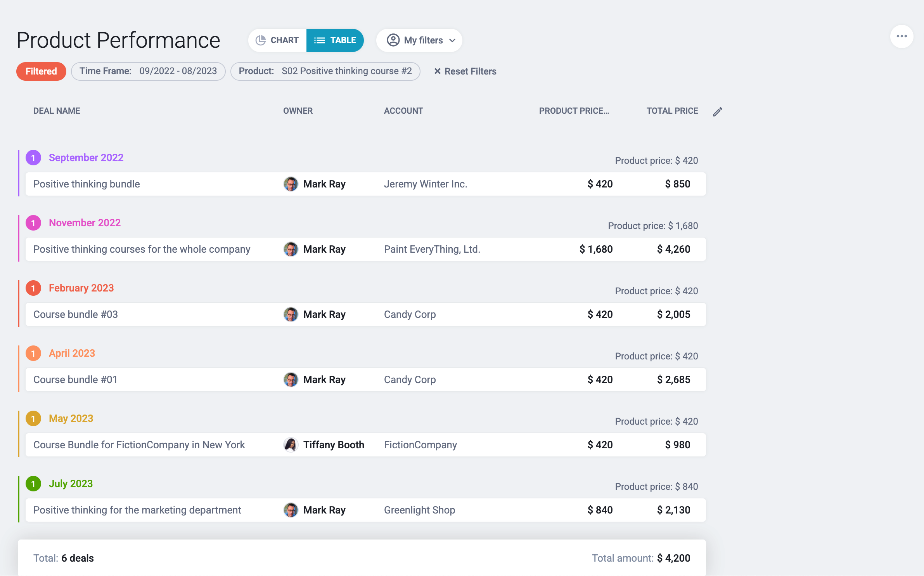
Task: Sort by PRODUCT PRICE column header
Action: pos(574,111)
